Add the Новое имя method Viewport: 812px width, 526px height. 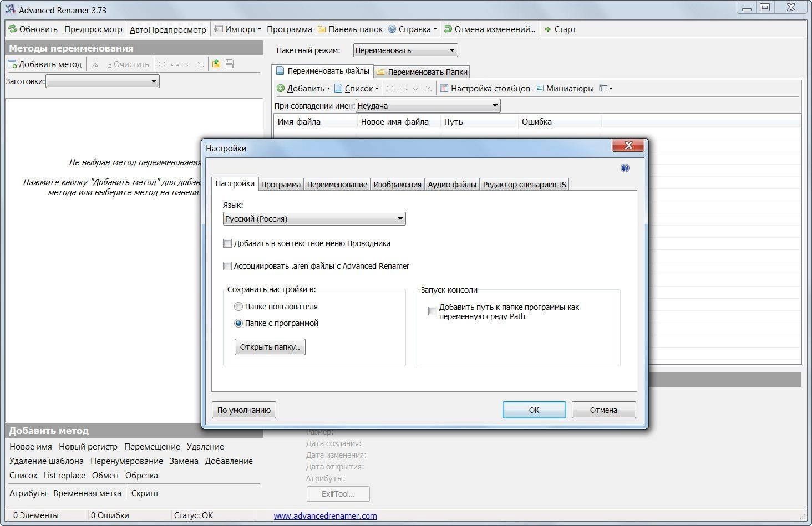31,447
